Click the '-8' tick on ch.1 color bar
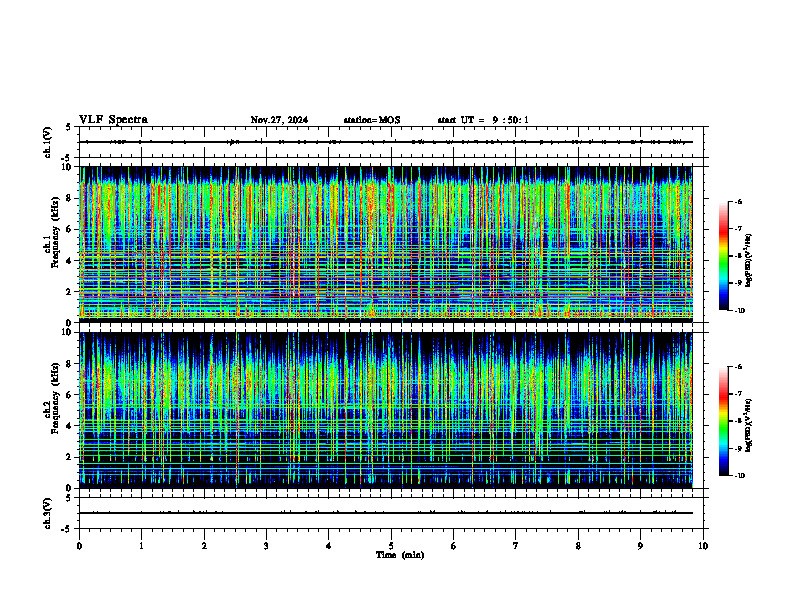Viewport: 792px width, 612px height. tap(739, 256)
